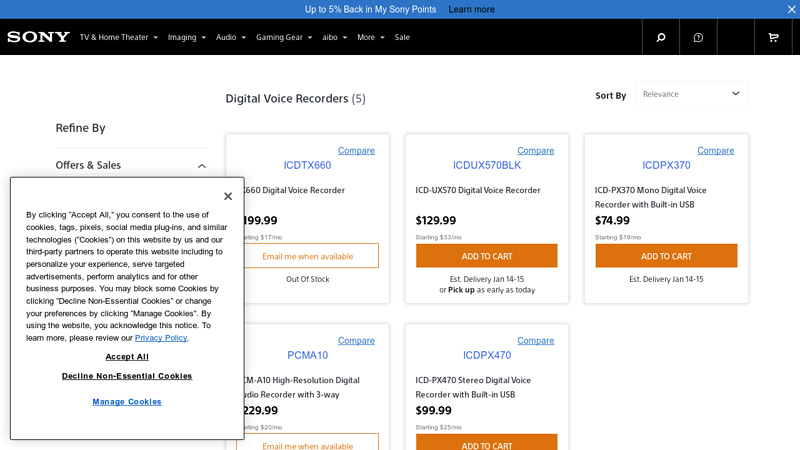This screenshot has width=800, height=450.
Task: Open the Imaging menu
Action: 187,37
